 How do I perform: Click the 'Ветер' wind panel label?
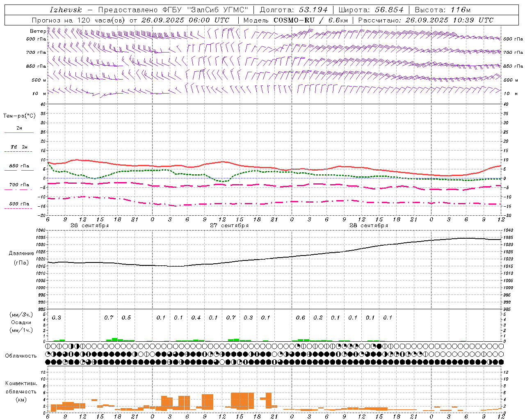pos(38,31)
